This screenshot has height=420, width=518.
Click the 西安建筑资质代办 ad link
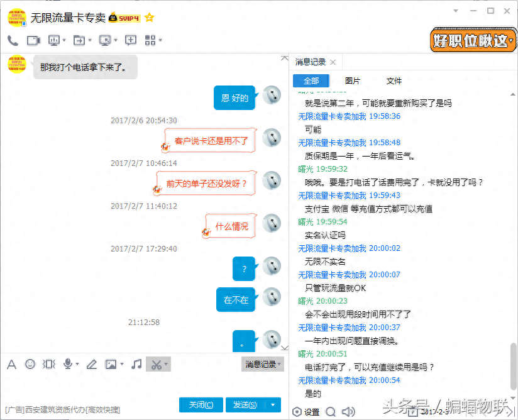pyautogui.click(x=62, y=410)
